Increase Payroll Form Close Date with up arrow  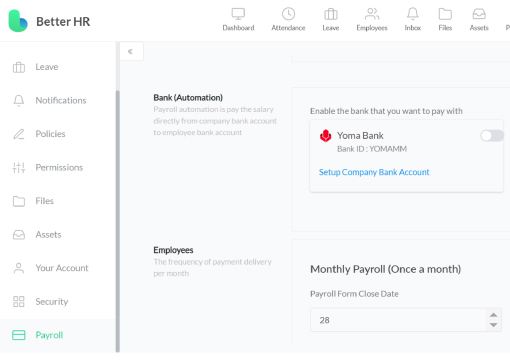(x=493, y=315)
